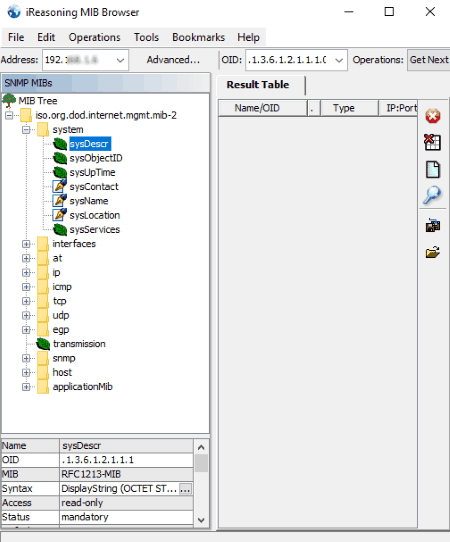Click the properties panel scrollbar thumb
Image resolution: width=450 pixels, height=542 pixels.
pos(201,464)
